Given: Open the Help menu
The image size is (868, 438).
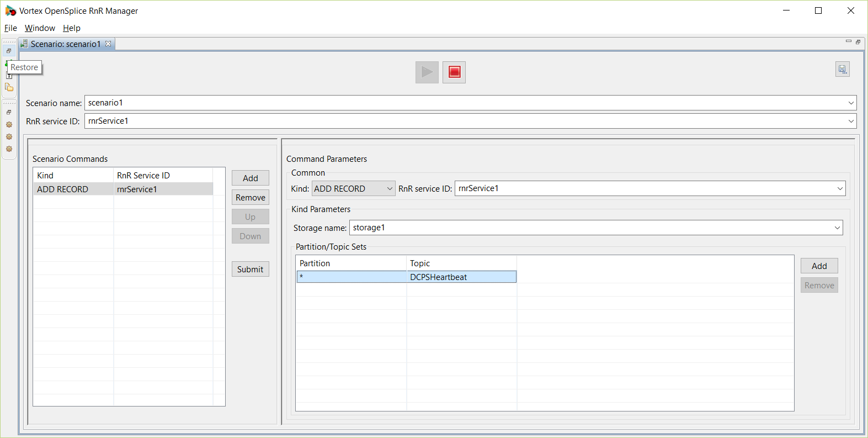Looking at the screenshot, I should (72, 28).
